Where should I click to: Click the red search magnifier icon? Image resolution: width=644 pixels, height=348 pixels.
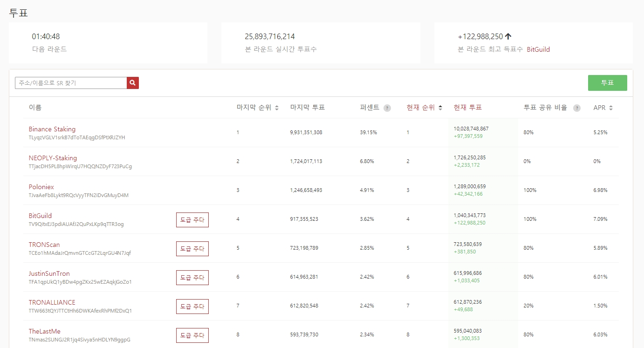(133, 83)
